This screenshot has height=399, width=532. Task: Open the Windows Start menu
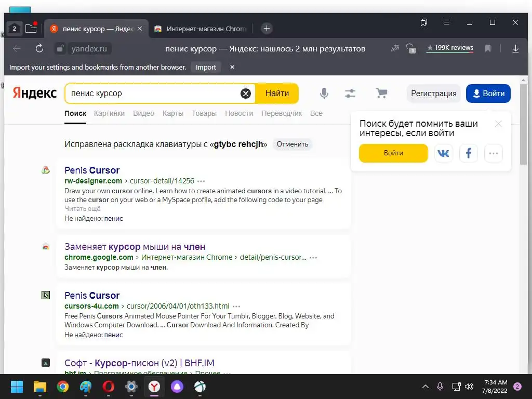click(x=17, y=387)
